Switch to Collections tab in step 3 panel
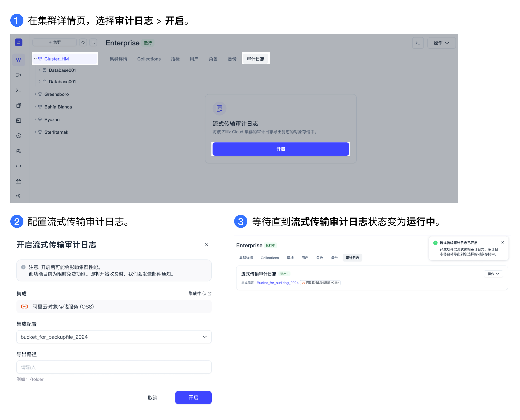520x420 pixels. [270, 258]
